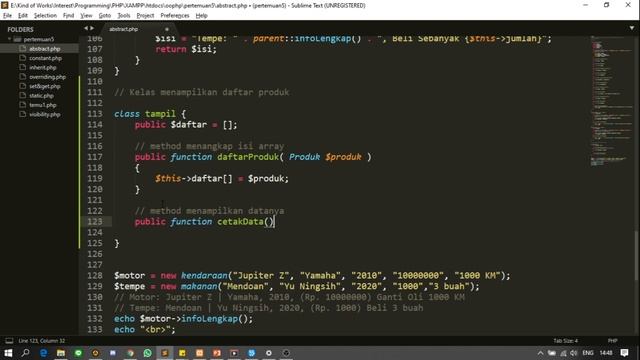Click the editor's vertical scrollbar thumb
640x360 pixels.
(637, 255)
